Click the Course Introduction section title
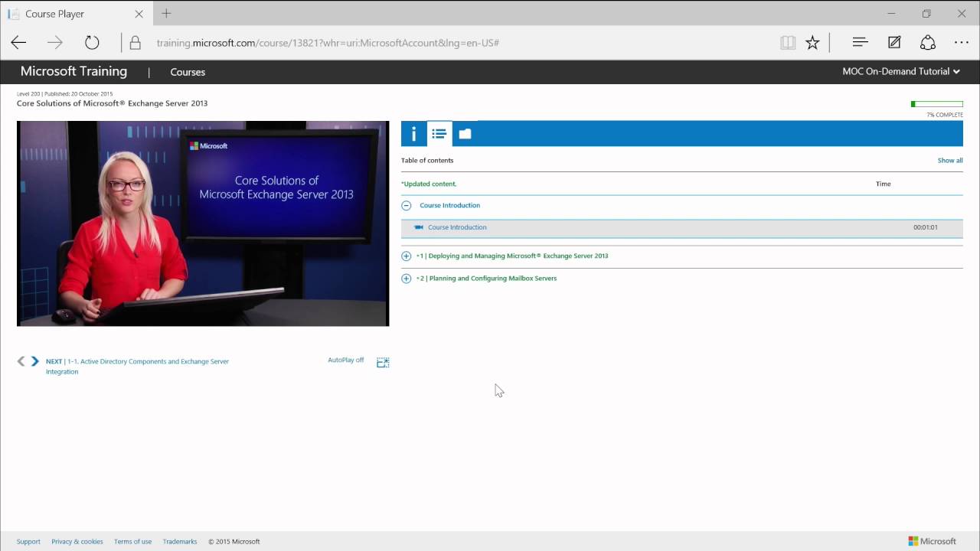Viewport: 980px width, 551px height. [450, 206]
